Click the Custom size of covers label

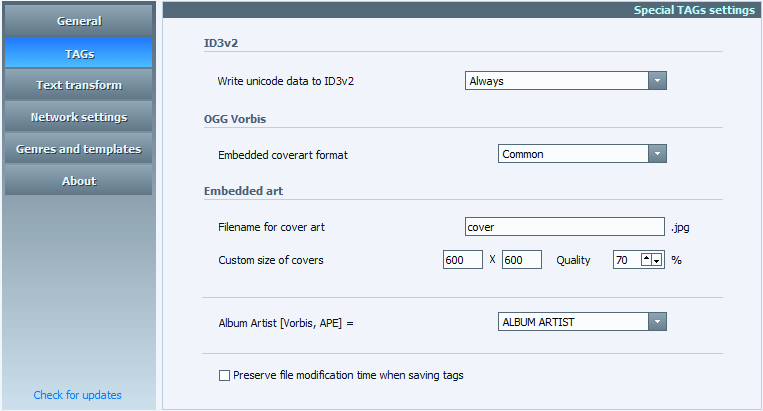(x=271, y=260)
